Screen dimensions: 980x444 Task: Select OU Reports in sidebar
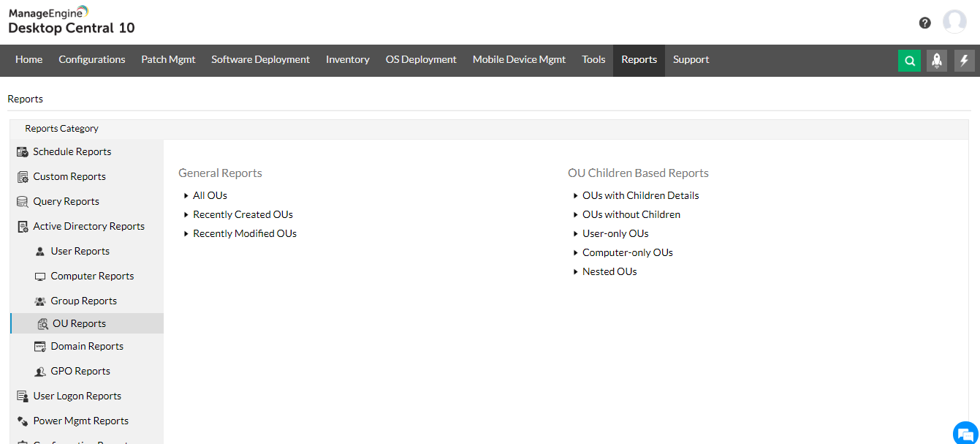(87, 323)
